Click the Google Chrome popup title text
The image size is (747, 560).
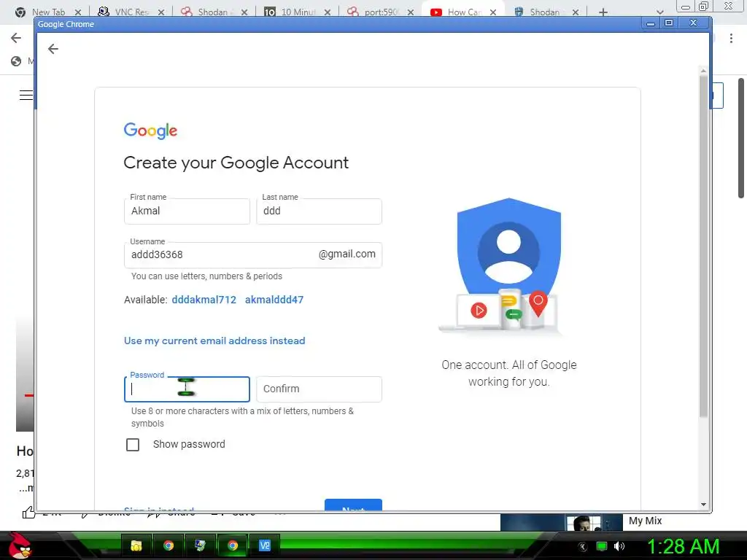coord(66,24)
